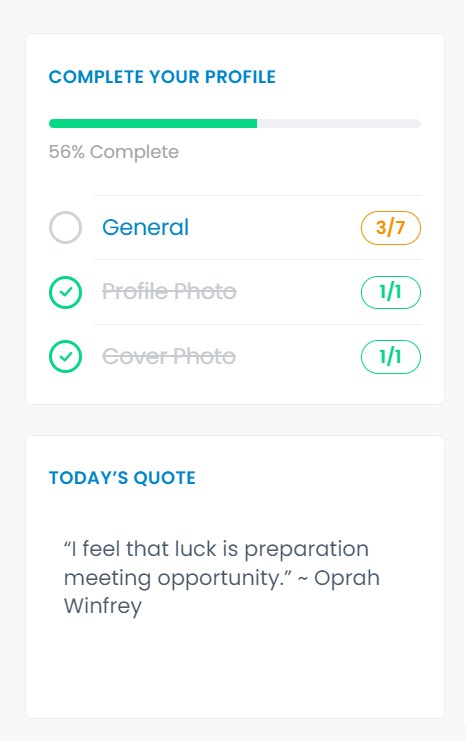The height and width of the screenshot is (741, 466).
Task: Click the 56% Complete label
Action: 114,152
